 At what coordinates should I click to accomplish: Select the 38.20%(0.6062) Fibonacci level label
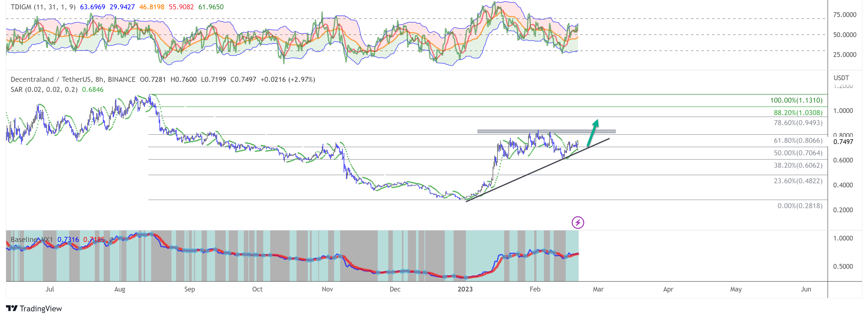pos(798,166)
